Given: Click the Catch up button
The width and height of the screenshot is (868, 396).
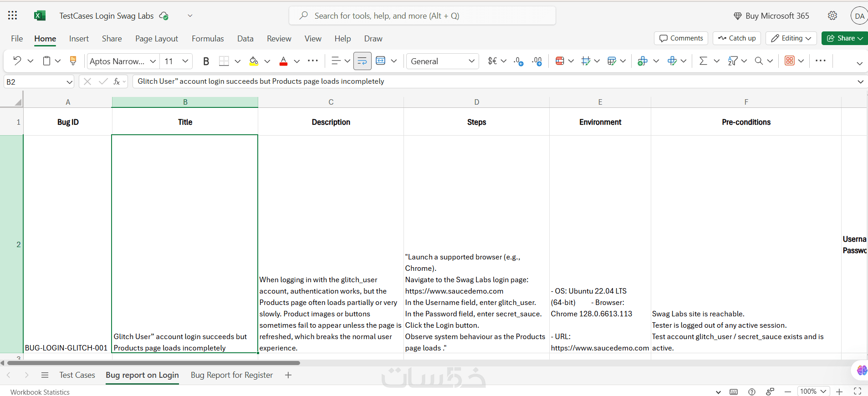Looking at the screenshot, I should (x=737, y=38).
